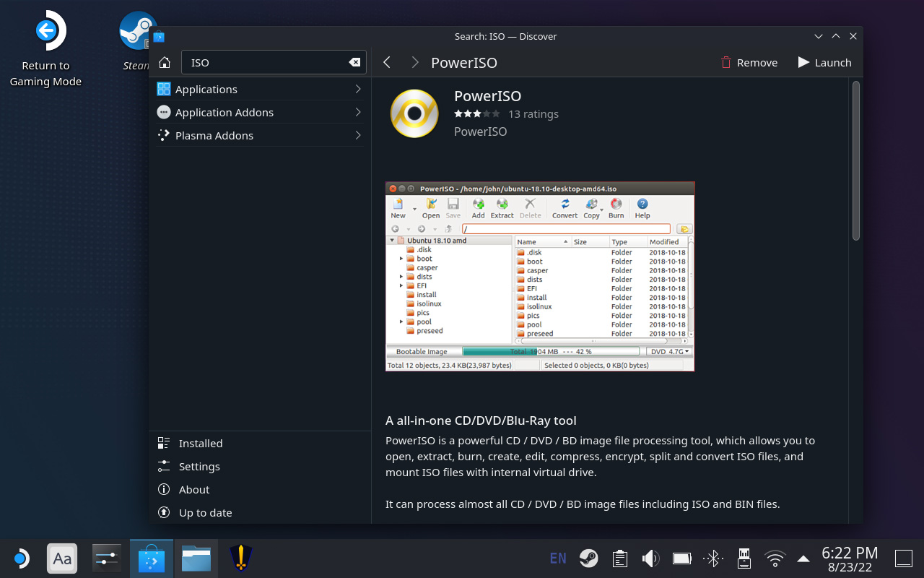
Task: Open the Dolphin file manager from taskbar
Action: (x=196, y=558)
